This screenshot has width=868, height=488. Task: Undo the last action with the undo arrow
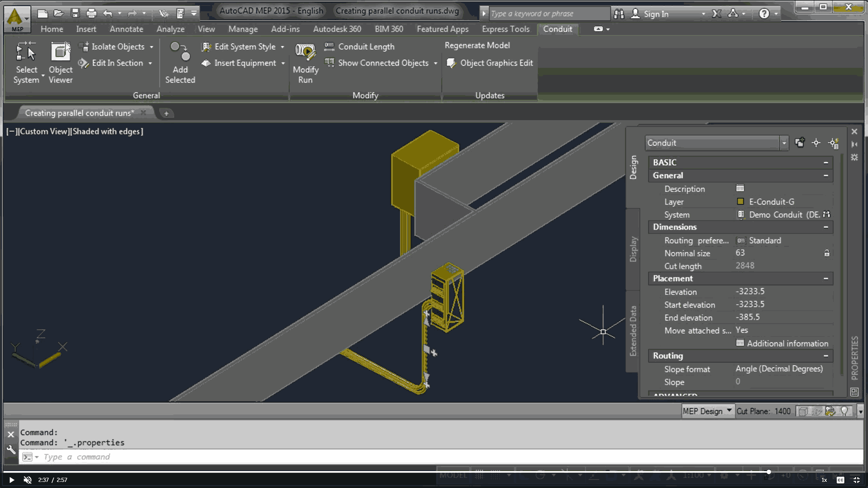108,14
